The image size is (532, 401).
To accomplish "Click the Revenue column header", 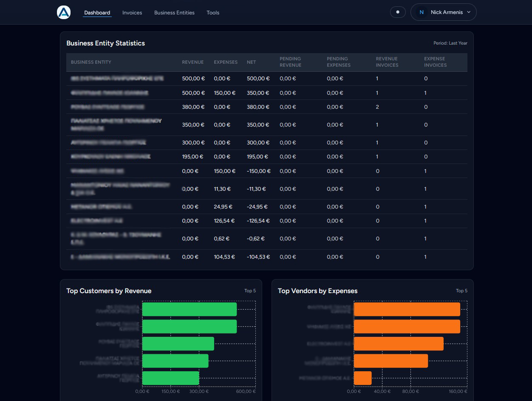I will pyautogui.click(x=193, y=62).
